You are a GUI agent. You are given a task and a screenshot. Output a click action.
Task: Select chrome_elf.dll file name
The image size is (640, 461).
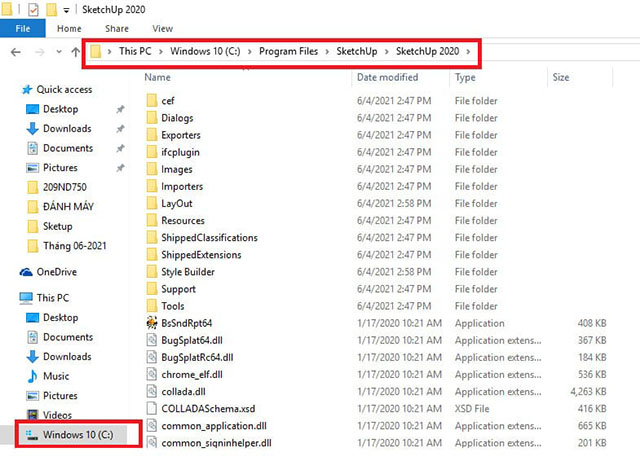192,375
